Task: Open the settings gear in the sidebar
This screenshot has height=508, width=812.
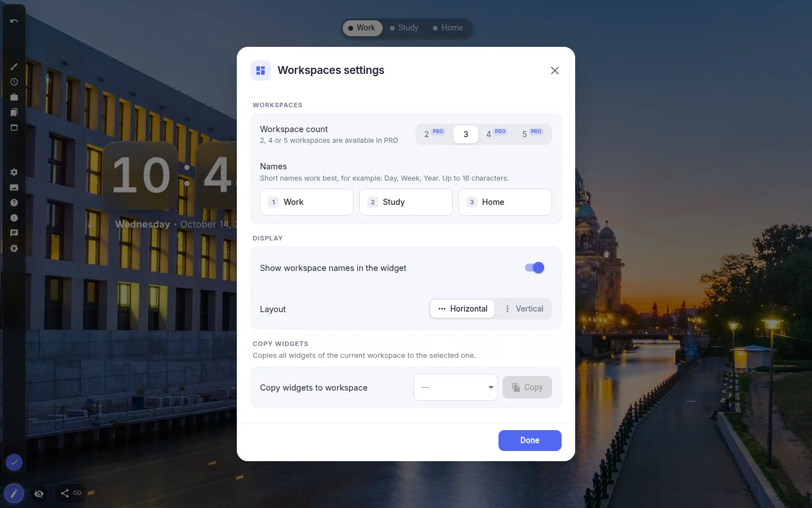Action: 14,172
